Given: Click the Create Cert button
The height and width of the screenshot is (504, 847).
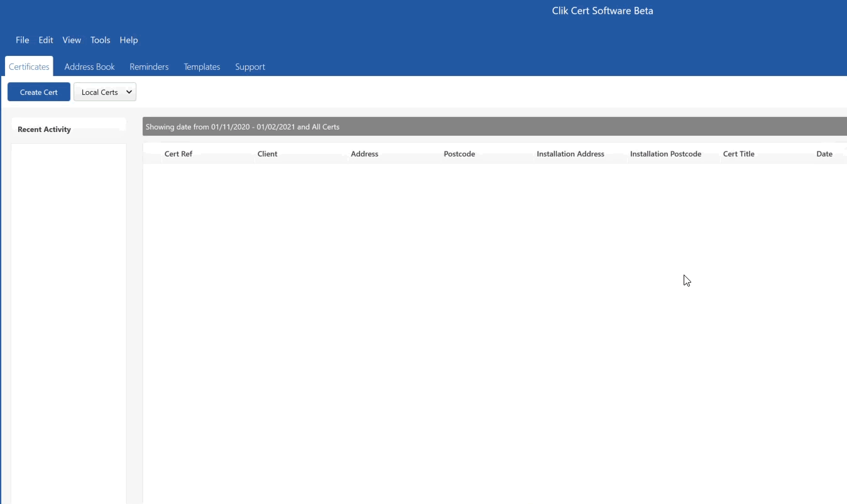Looking at the screenshot, I should 38,92.
